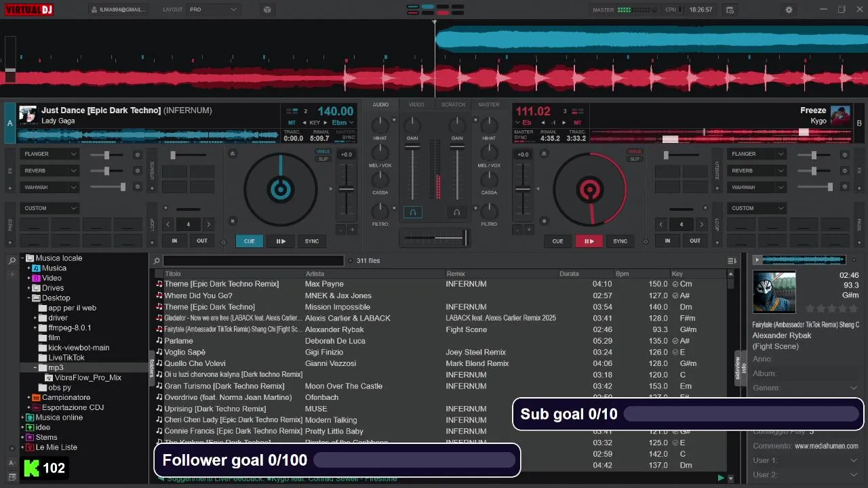868x488 pixels.
Task: Toggle headphone cue for right mixer channel
Action: (456, 212)
